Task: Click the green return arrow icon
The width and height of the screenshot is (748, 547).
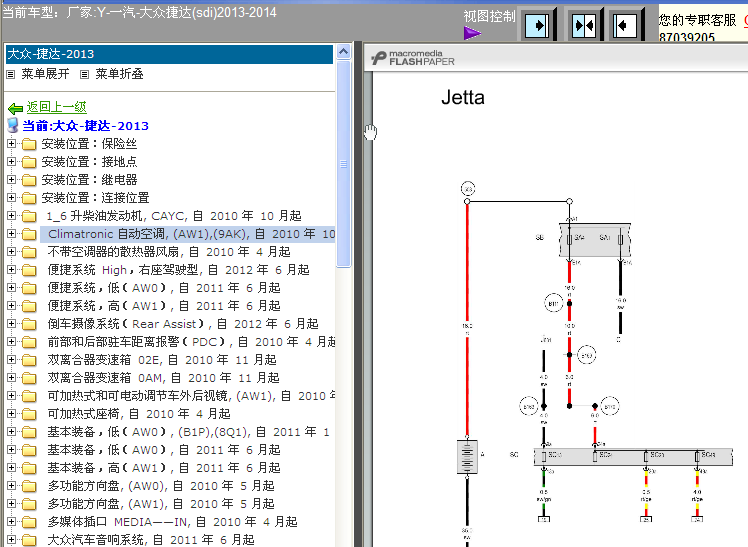Action: coord(15,108)
